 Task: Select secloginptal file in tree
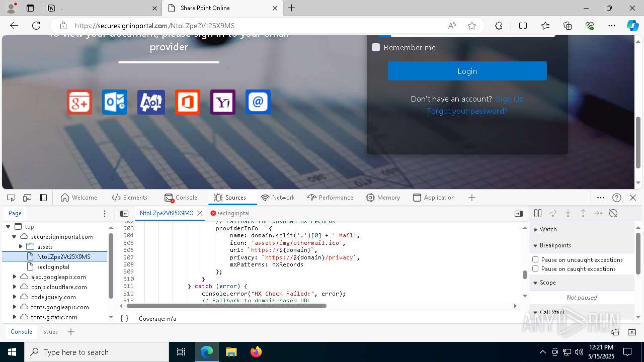click(x=53, y=267)
